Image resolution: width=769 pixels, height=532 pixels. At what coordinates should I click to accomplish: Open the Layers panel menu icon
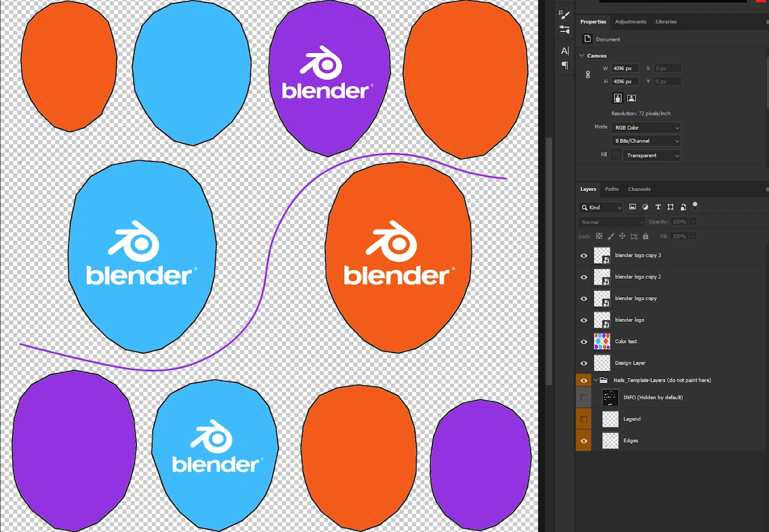click(767, 189)
